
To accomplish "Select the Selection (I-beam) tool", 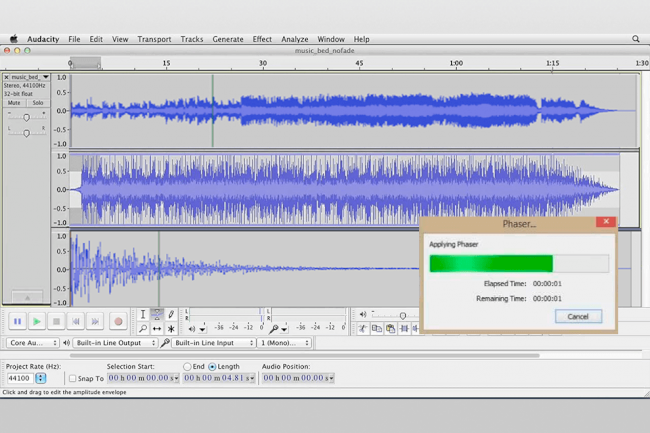I will [x=143, y=314].
